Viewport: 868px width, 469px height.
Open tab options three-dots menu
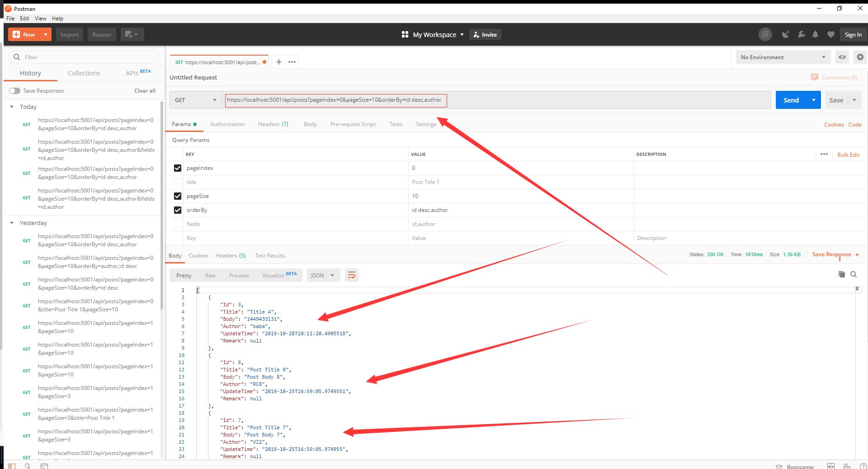pos(292,62)
